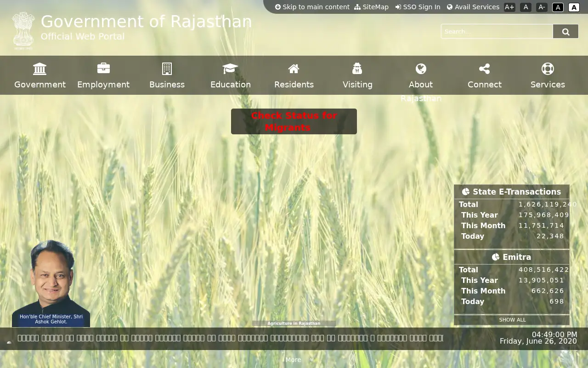Viewport: 588px width, 368px height.
Task: Open the Government menu
Action: pos(40,85)
